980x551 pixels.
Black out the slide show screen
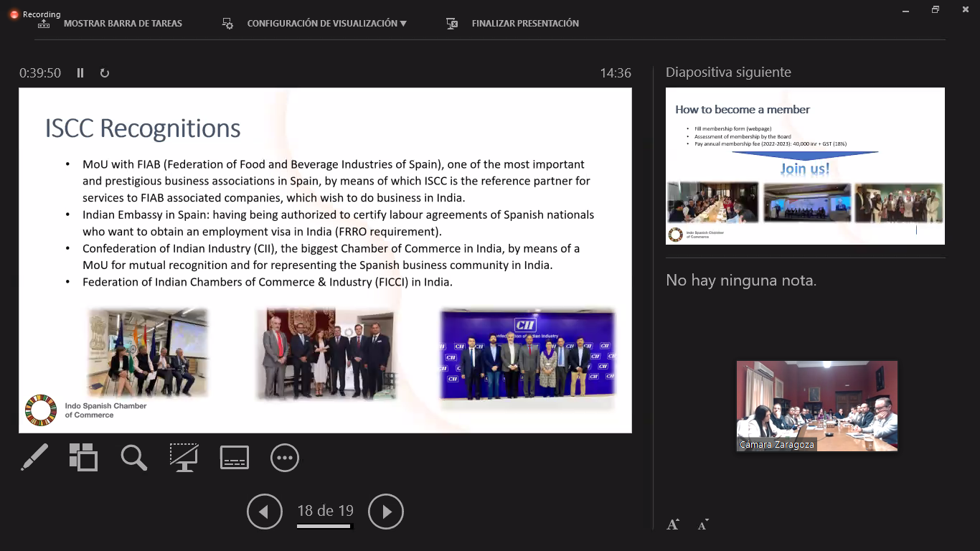point(184,458)
